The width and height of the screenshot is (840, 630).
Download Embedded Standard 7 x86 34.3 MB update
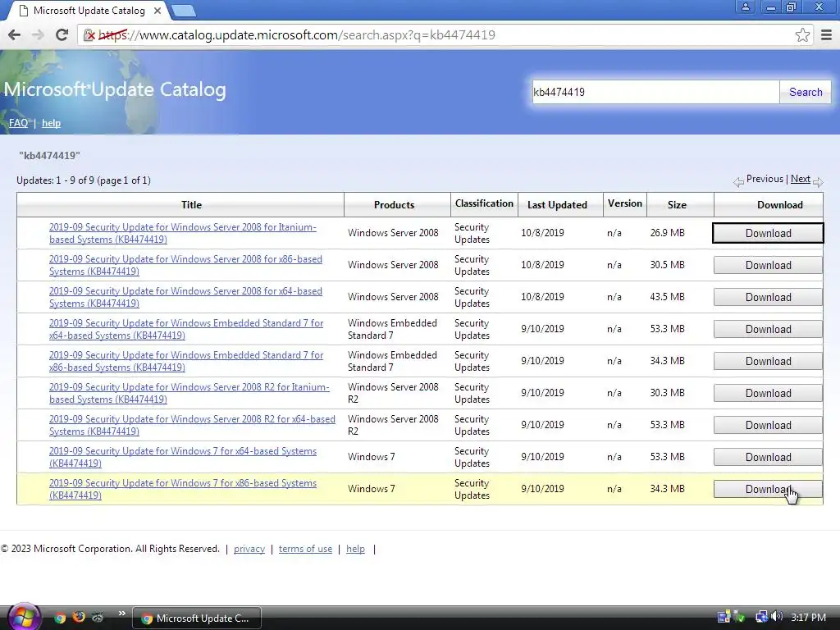(x=768, y=361)
